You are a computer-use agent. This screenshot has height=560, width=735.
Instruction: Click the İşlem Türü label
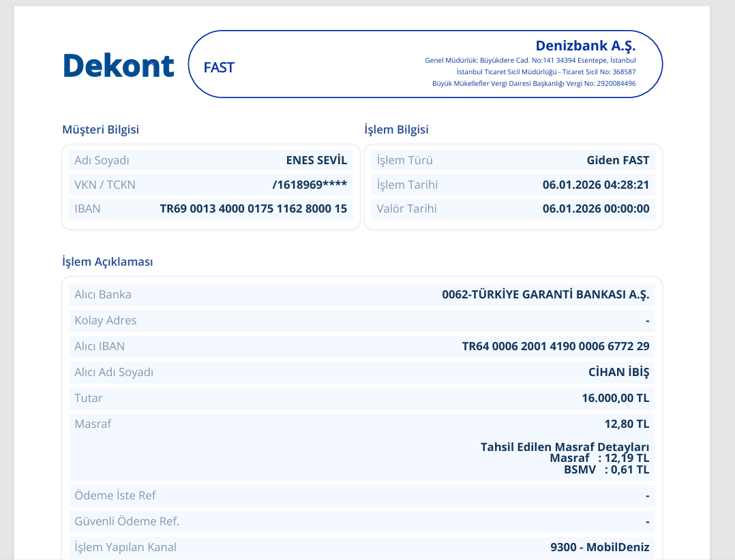click(x=404, y=161)
